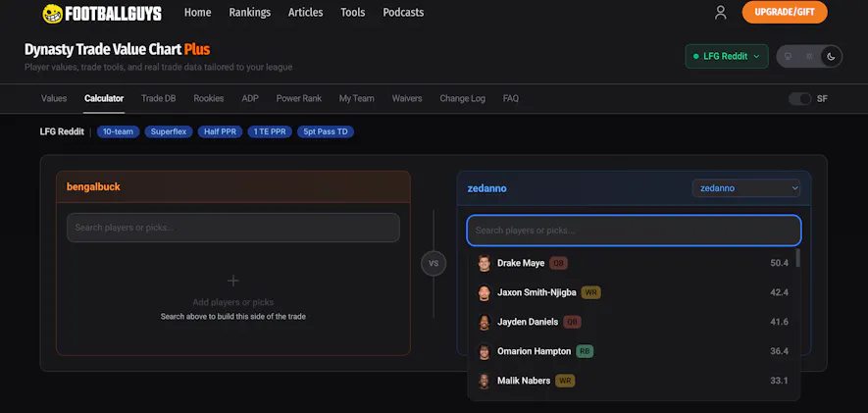Focus bengalbuck's search players field

point(233,228)
